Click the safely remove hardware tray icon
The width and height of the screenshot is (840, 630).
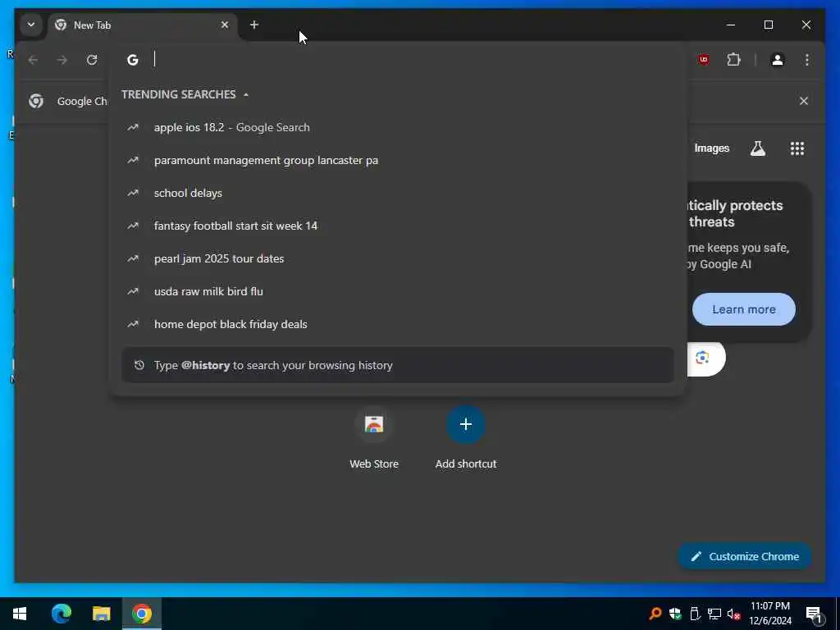pos(695,614)
